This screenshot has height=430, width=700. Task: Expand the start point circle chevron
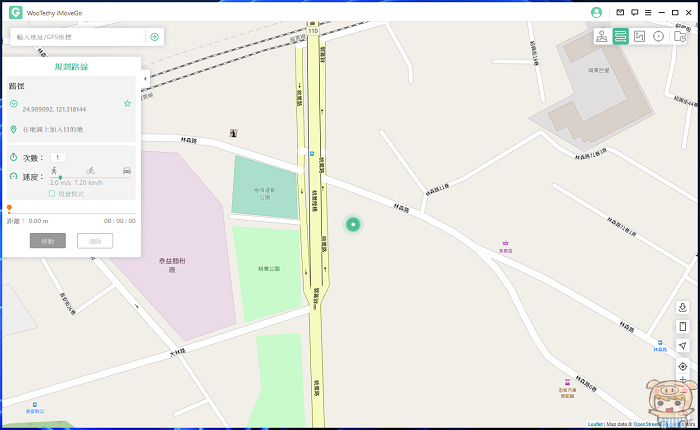tap(14, 104)
